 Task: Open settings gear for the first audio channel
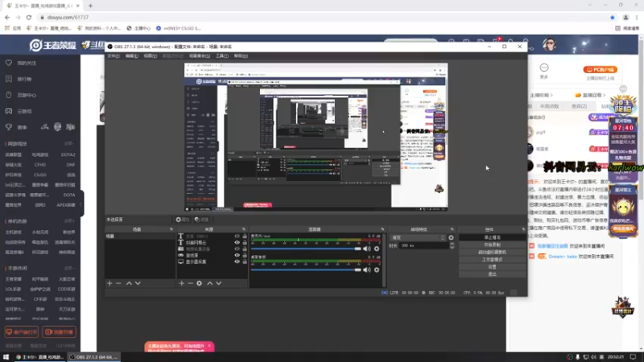pos(377,249)
